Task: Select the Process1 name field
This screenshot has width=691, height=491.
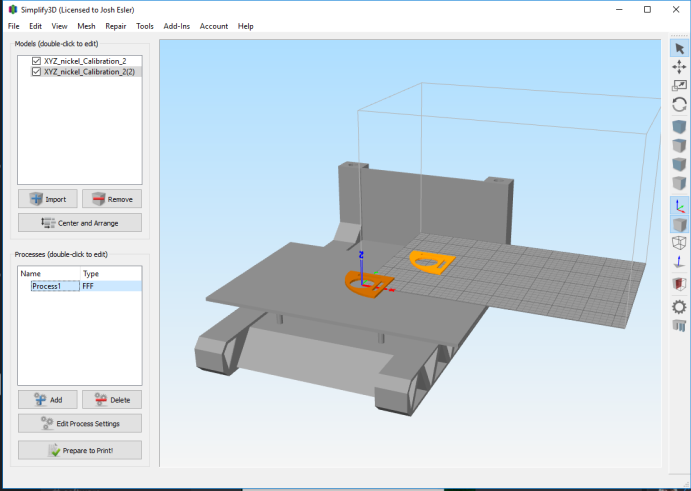Action: click(x=55, y=286)
